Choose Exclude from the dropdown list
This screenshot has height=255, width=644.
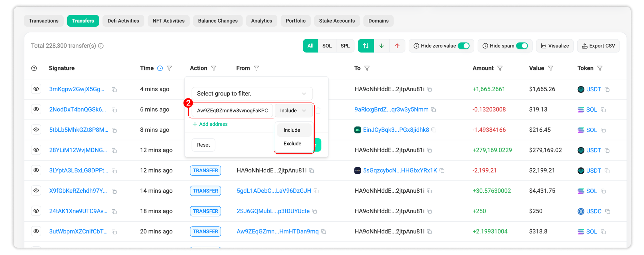click(294, 143)
